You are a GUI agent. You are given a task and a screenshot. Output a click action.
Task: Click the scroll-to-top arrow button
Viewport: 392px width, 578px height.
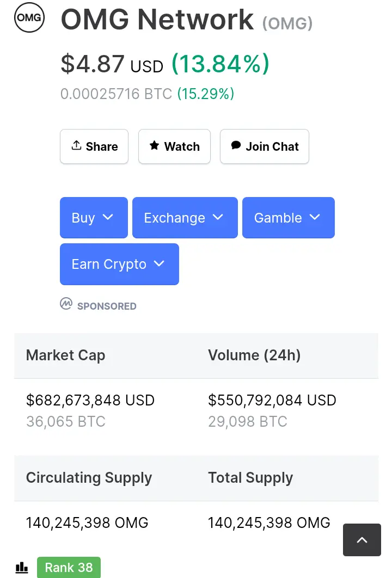pos(362,540)
